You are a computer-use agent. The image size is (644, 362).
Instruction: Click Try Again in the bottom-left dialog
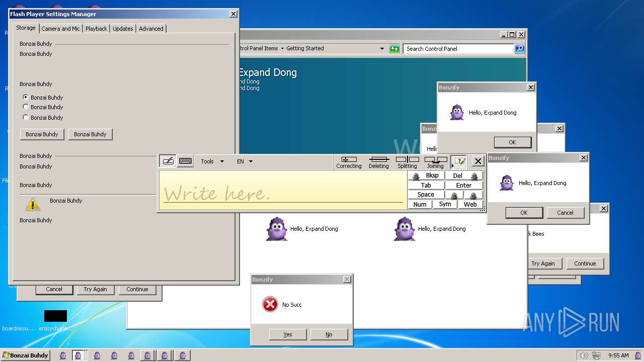click(96, 289)
